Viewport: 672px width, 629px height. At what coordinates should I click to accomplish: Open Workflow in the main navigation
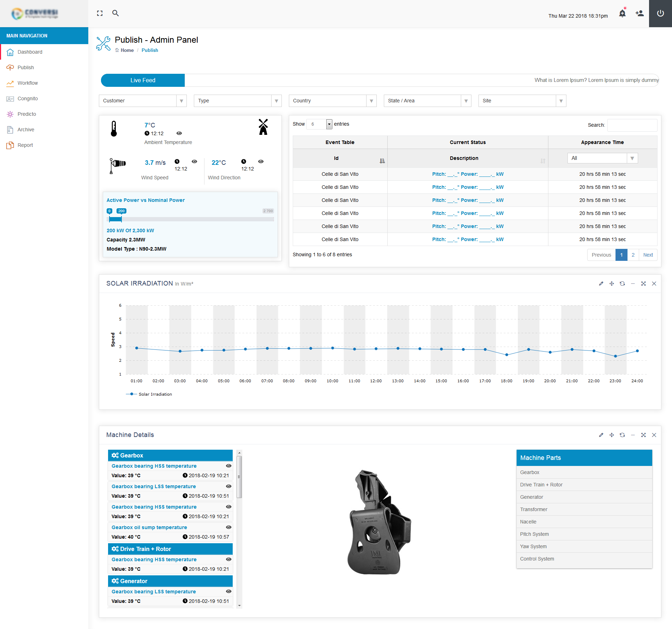click(x=28, y=83)
